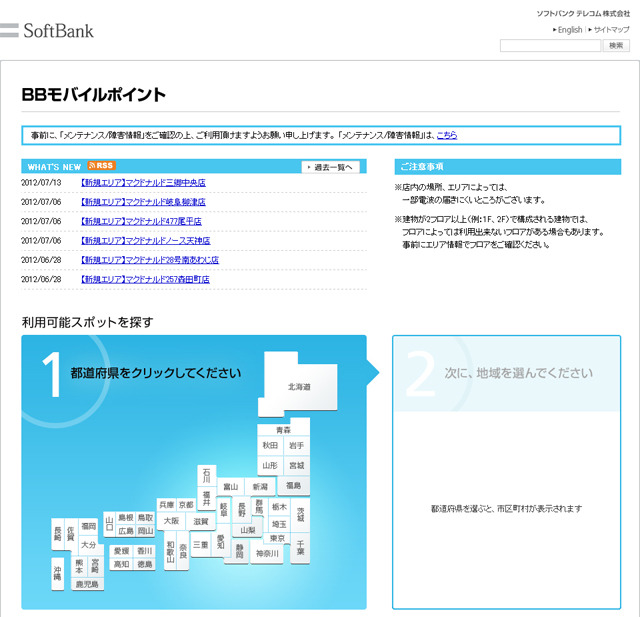Select 大分 prefecture on map

tap(89, 545)
